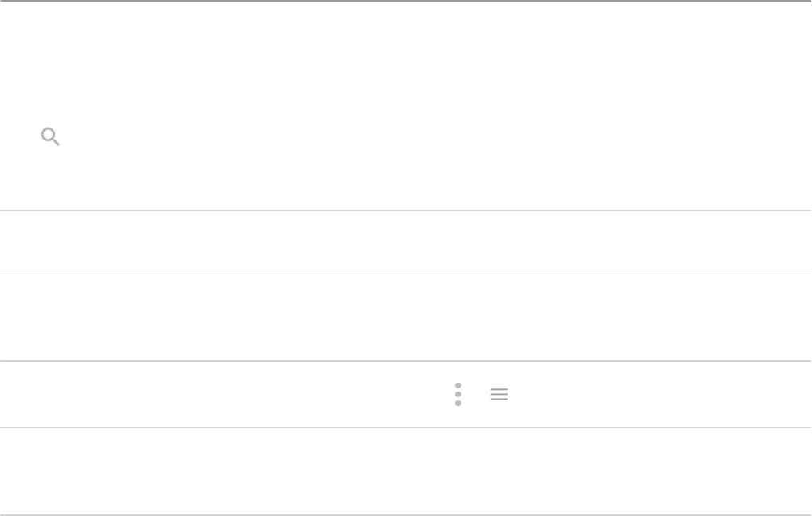The height and width of the screenshot is (516, 812).
Task: Start a search via the magnifier icon
Action: tap(50, 137)
